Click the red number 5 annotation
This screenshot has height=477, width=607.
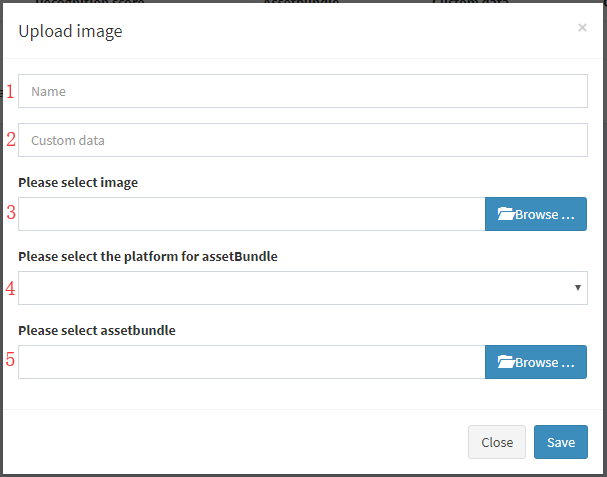pos(10,359)
